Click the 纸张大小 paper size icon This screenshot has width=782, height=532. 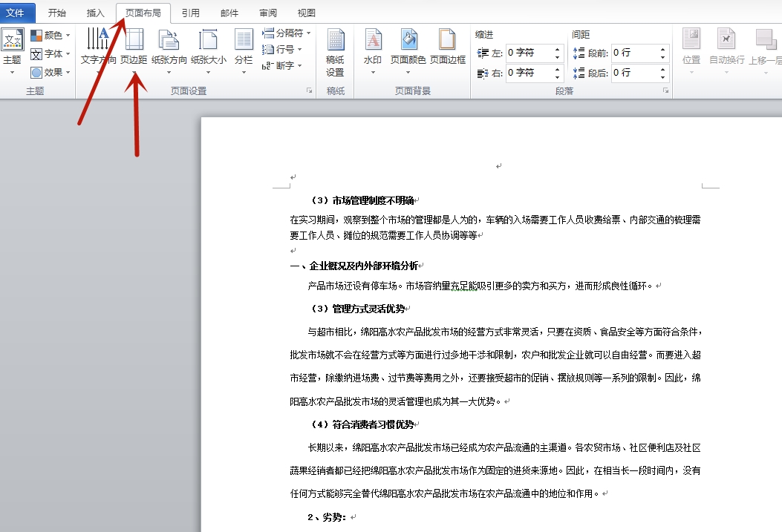click(208, 39)
